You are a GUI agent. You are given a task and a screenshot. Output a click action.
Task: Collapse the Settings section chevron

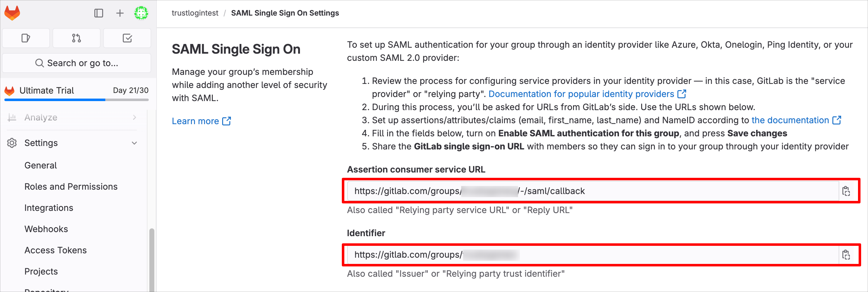(134, 143)
